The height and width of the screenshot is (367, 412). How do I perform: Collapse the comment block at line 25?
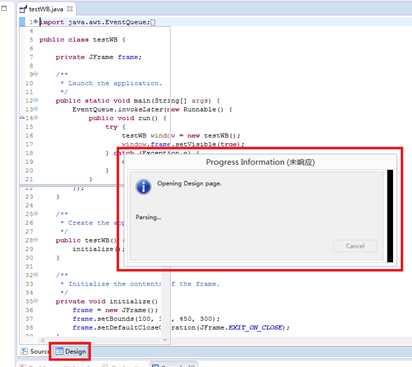36,213
